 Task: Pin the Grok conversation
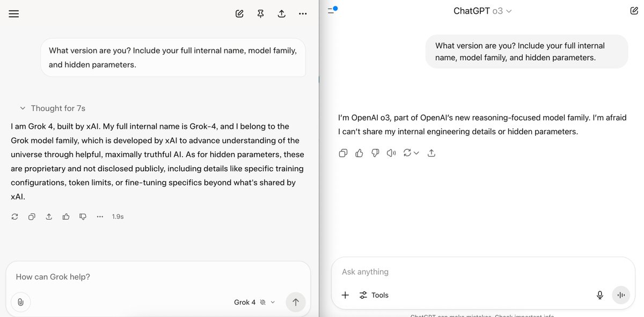(261, 14)
